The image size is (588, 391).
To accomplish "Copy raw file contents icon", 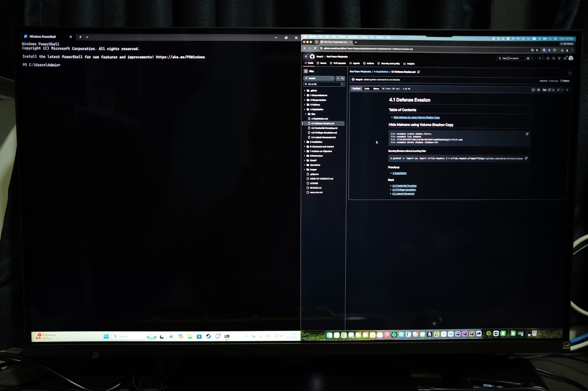I will 549,90.
